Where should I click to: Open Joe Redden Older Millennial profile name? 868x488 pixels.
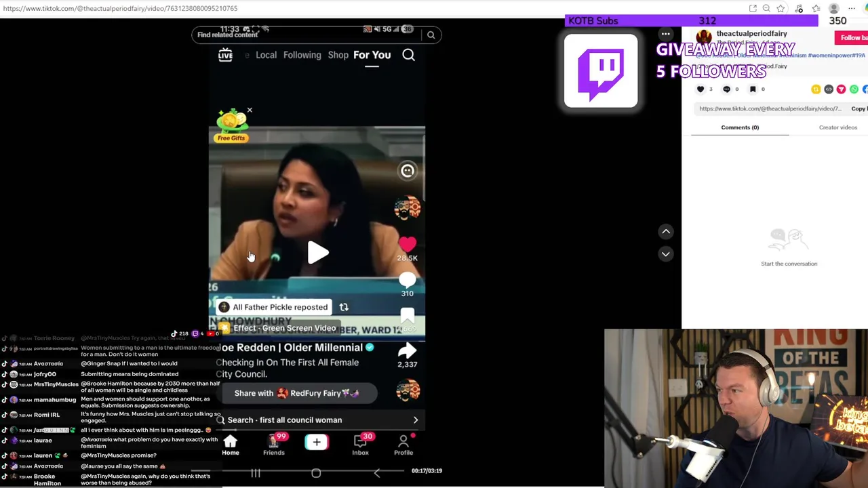(292, 348)
